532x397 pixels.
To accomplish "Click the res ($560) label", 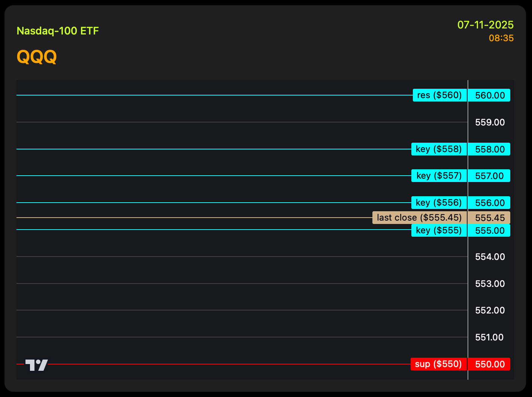I will tap(439, 95).
